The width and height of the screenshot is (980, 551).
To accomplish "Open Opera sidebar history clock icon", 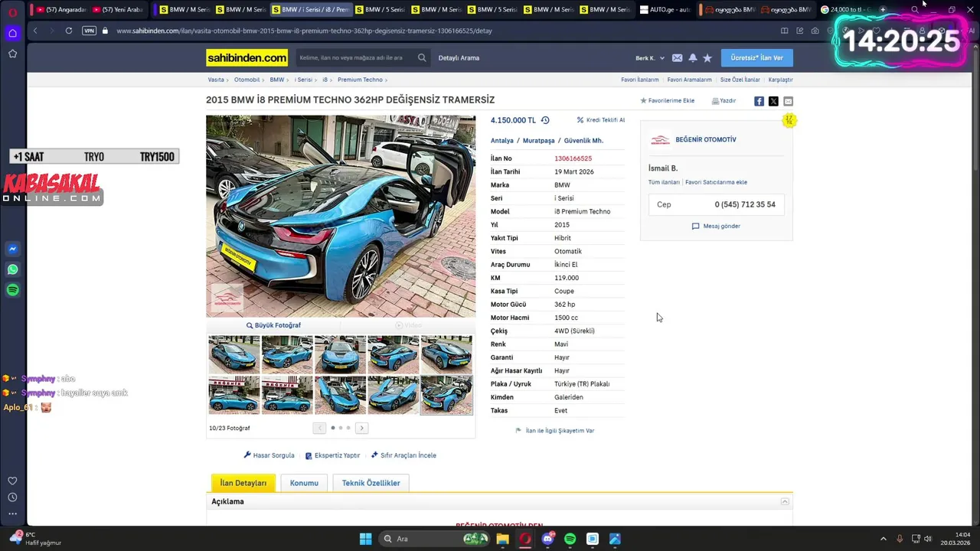I will point(12,497).
